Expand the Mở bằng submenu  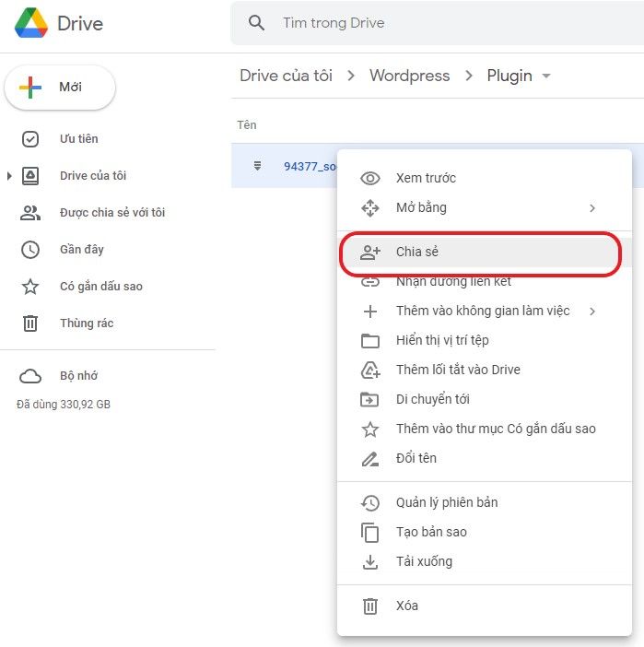pos(592,208)
